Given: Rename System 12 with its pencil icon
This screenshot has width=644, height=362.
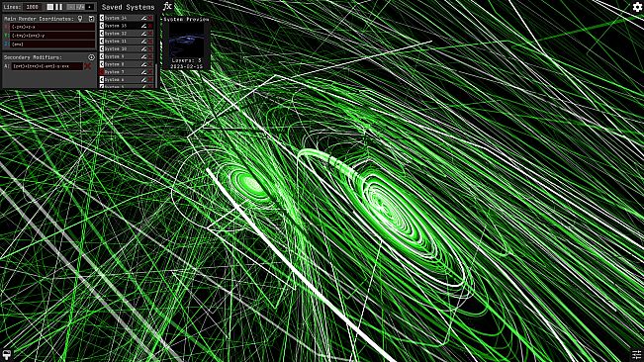Looking at the screenshot, I should pyautogui.click(x=143, y=34).
